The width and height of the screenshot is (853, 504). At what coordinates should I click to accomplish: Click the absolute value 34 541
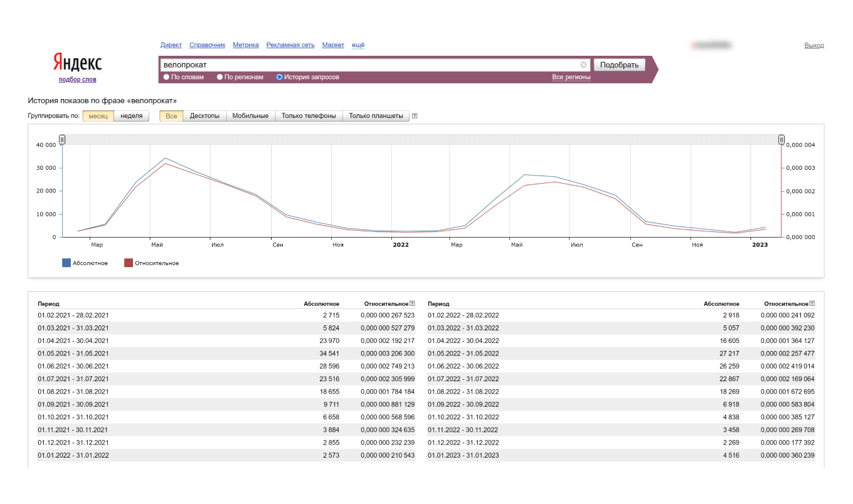pyautogui.click(x=329, y=354)
